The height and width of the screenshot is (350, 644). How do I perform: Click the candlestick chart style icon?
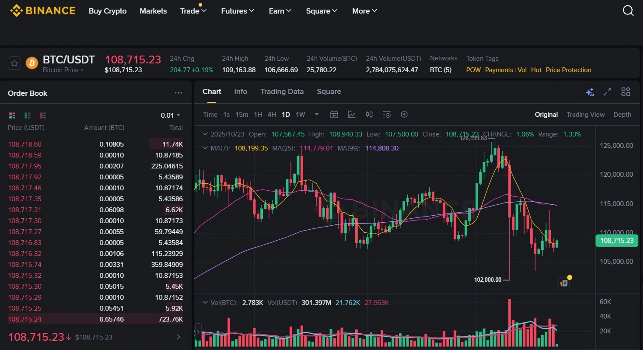click(369, 115)
